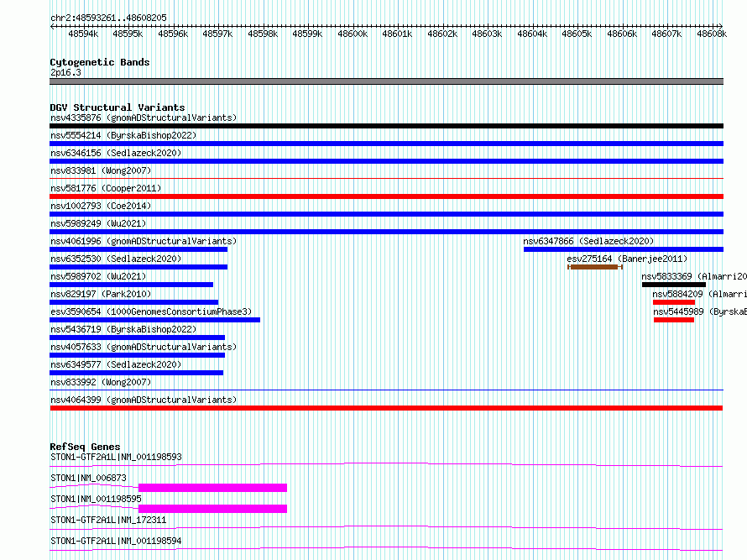
Task: Select STON1-GTF2A1L|NM_001198593 gene label
Action: [x=116, y=457]
